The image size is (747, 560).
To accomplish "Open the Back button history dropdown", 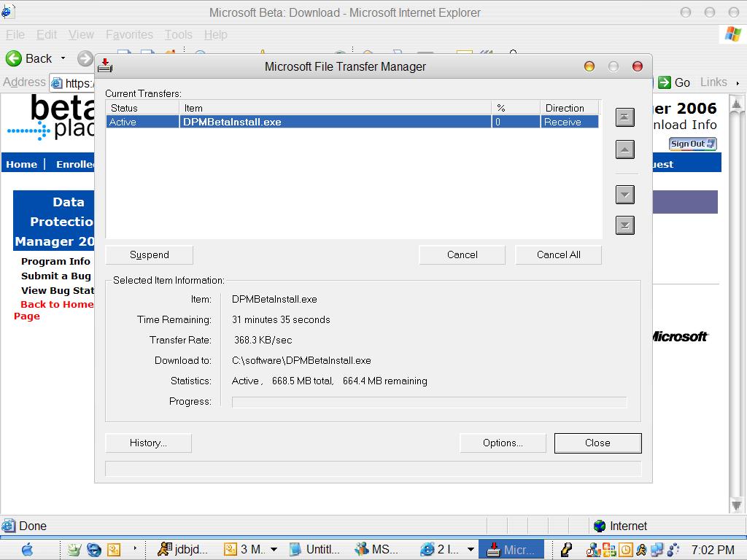I will [63, 58].
